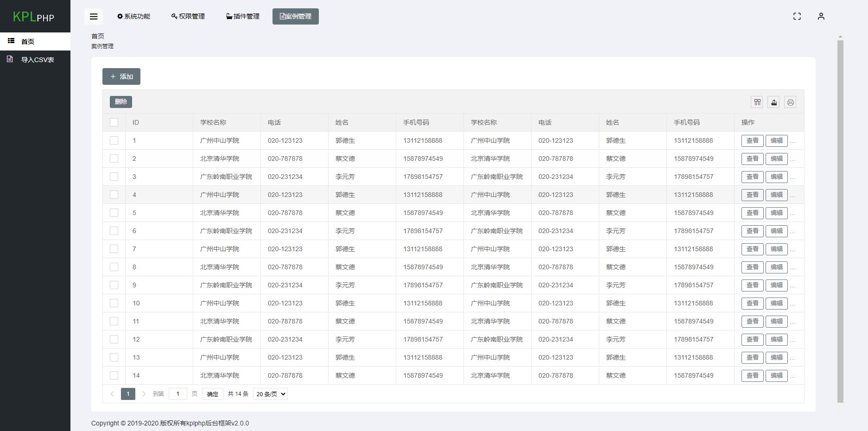Check the checkbox for row ID 2
868x431 pixels.
(x=114, y=158)
